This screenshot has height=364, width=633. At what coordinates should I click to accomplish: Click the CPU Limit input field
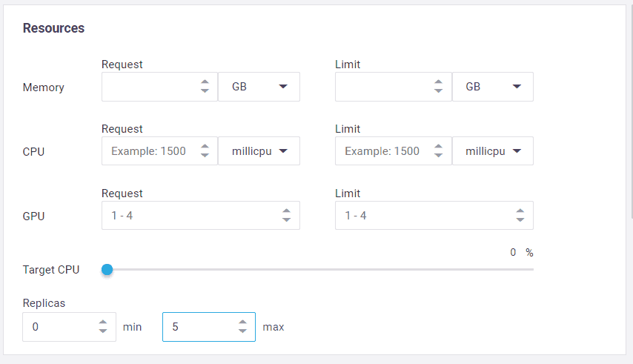[382, 151]
